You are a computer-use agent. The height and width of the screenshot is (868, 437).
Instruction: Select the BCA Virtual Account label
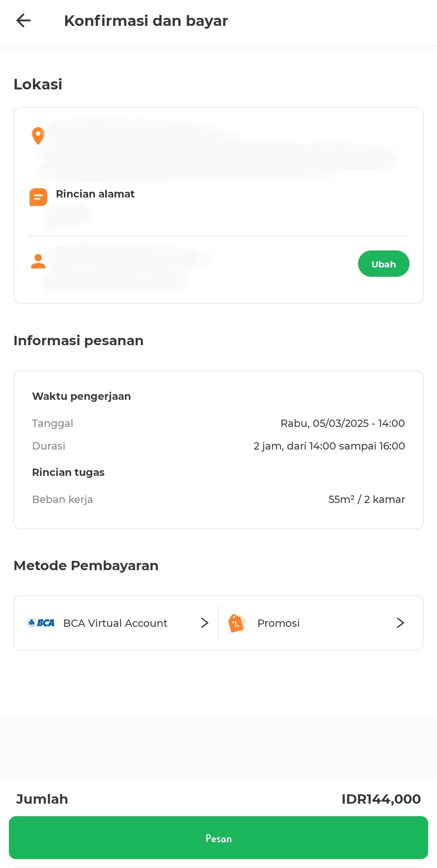coord(115,623)
